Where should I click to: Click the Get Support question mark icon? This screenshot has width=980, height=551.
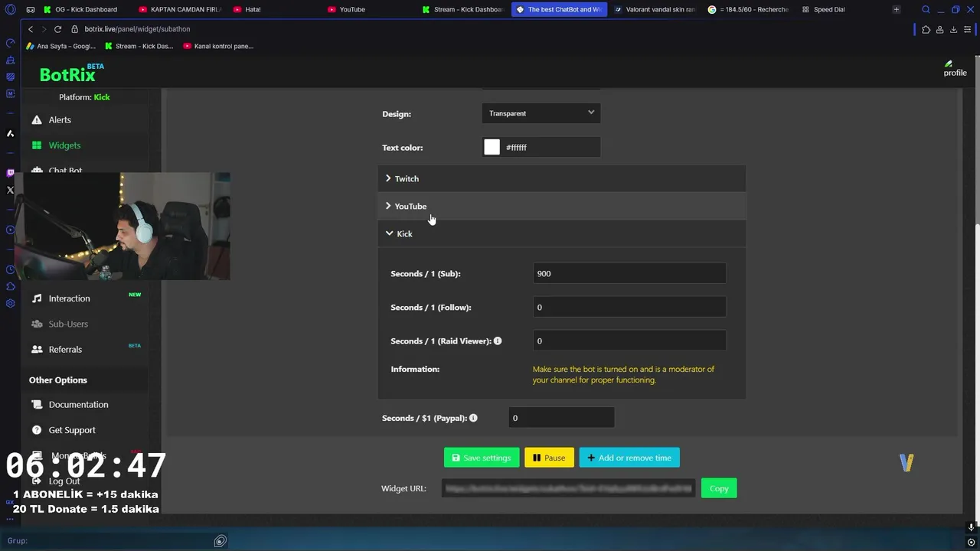37,430
